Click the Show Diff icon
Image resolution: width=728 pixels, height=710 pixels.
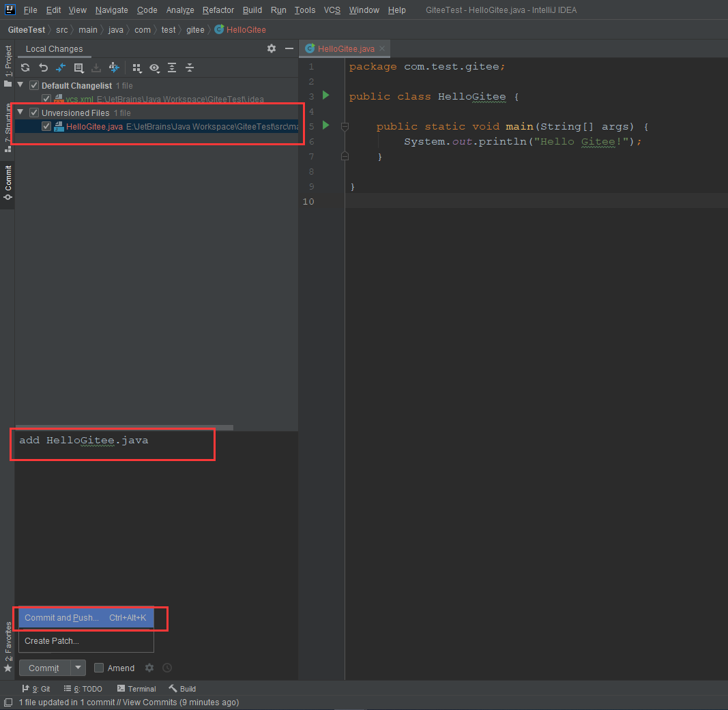61,68
